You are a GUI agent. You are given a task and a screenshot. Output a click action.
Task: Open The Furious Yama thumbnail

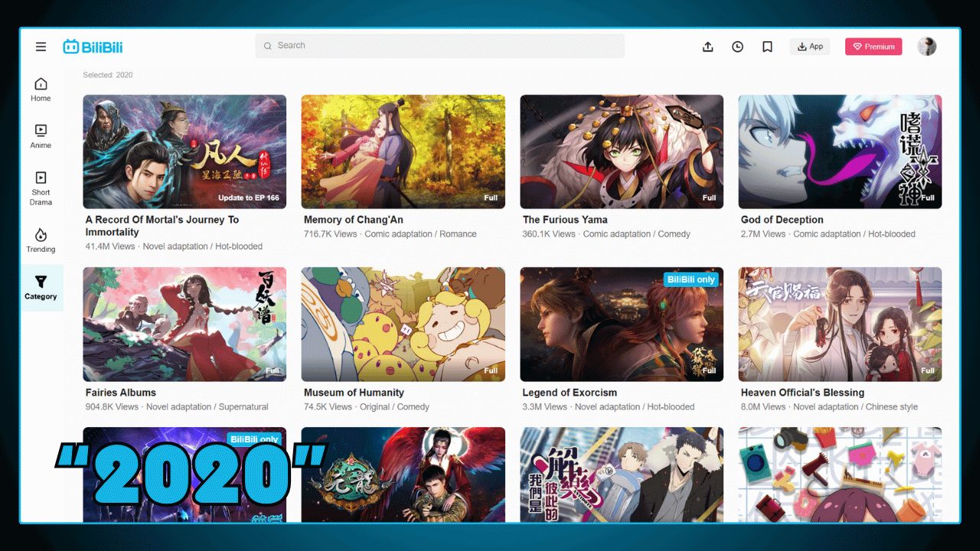point(621,152)
